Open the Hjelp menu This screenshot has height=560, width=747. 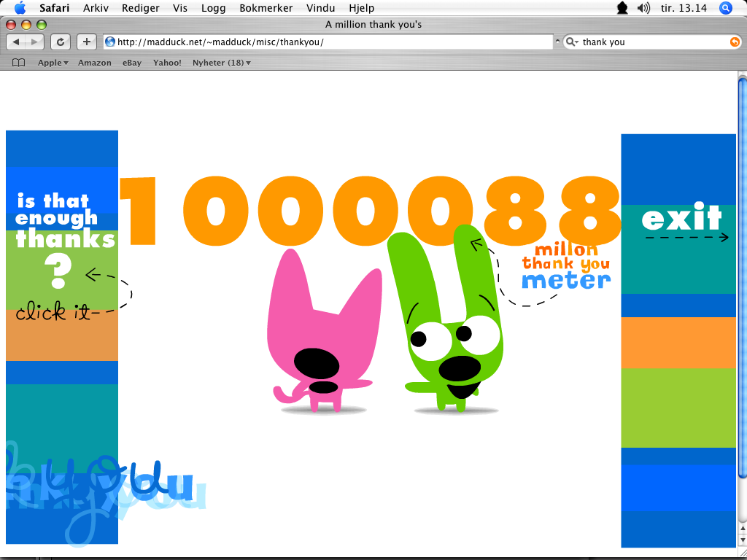click(x=362, y=8)
